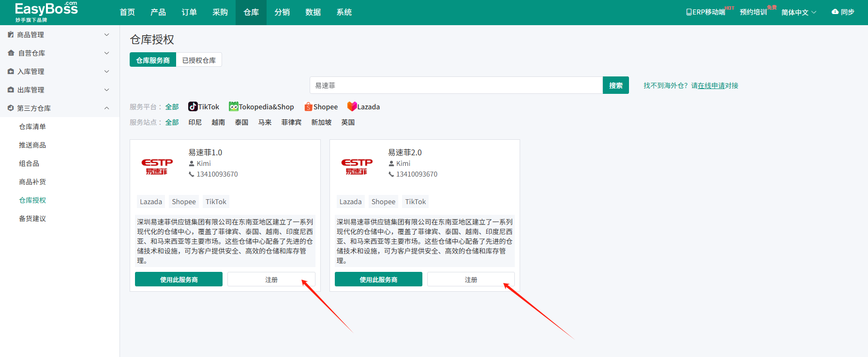Click the 商品管理 sidebar icon
Screen dimensions: 868x357
click(x=11, y=35)
